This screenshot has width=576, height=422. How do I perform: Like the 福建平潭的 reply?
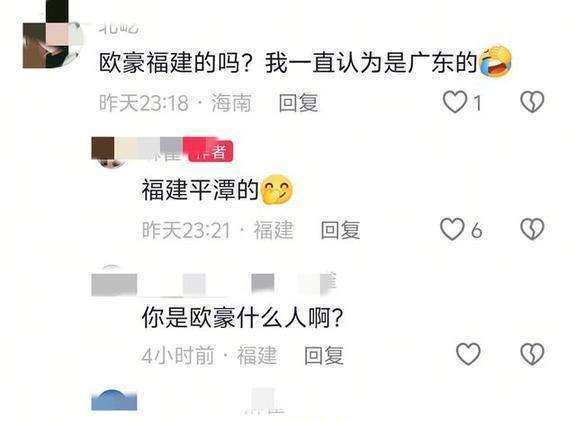(452, 229)
